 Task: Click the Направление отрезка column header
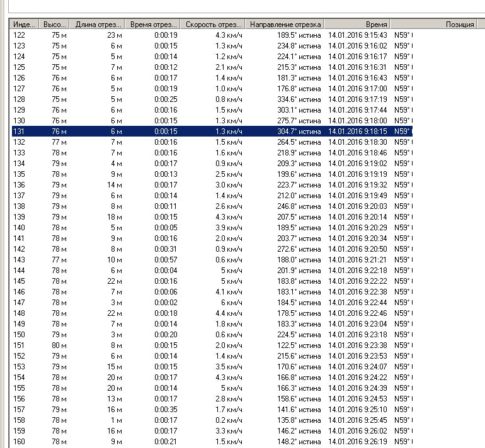pos(285,25)
